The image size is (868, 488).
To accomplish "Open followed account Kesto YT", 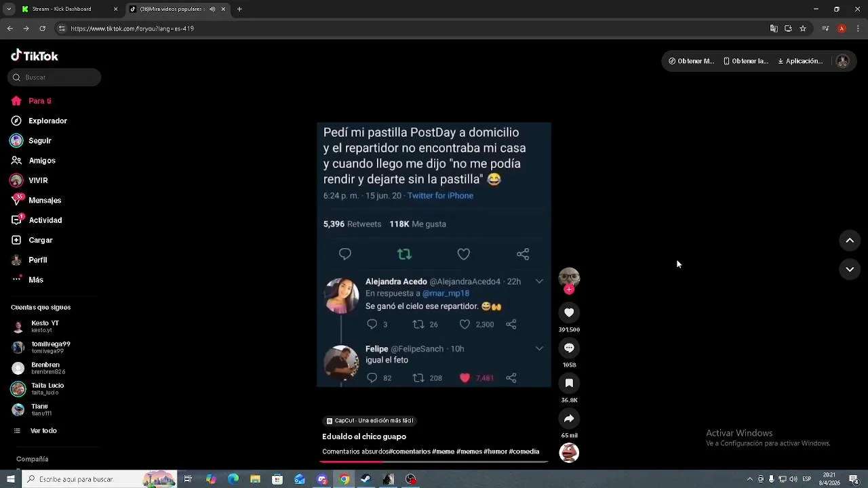I will 37,327.
